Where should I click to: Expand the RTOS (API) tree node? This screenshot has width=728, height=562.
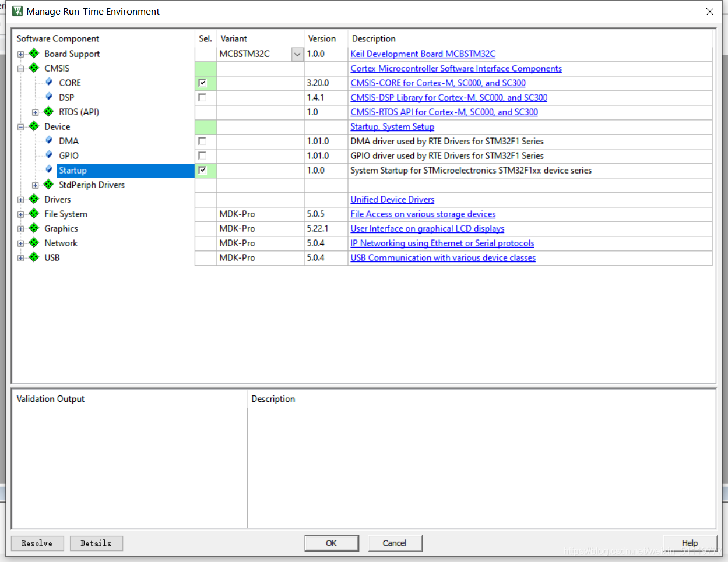(36, 112)
